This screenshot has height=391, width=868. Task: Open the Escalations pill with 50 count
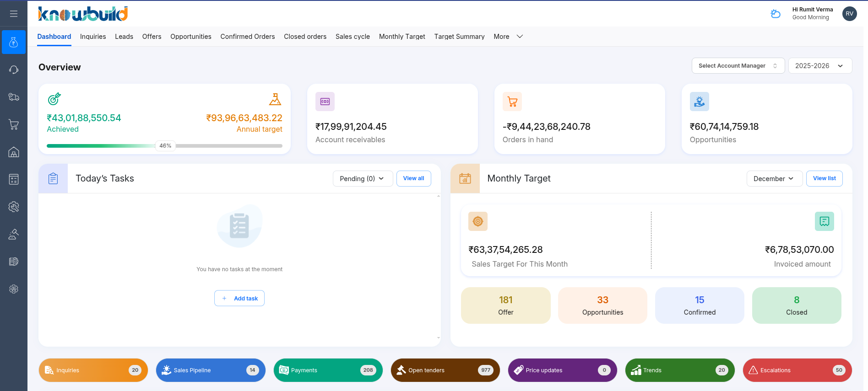797,370
